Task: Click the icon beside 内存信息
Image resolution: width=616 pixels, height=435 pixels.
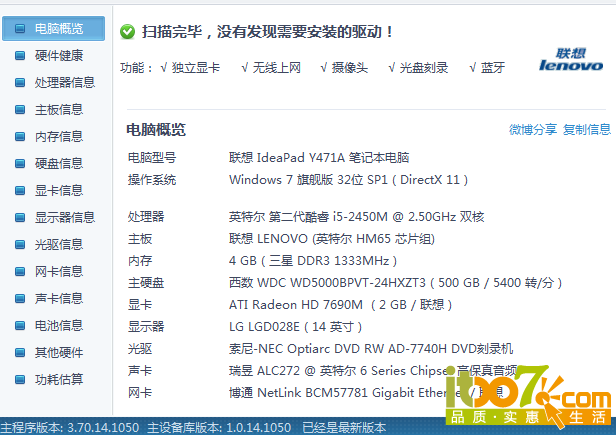Action: click(20, 136)
